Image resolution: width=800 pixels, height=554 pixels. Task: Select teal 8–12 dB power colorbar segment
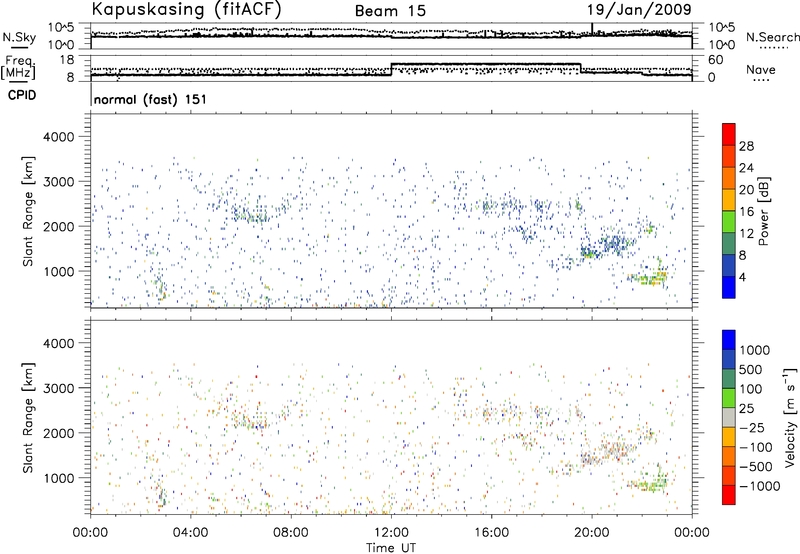point(729,244)
